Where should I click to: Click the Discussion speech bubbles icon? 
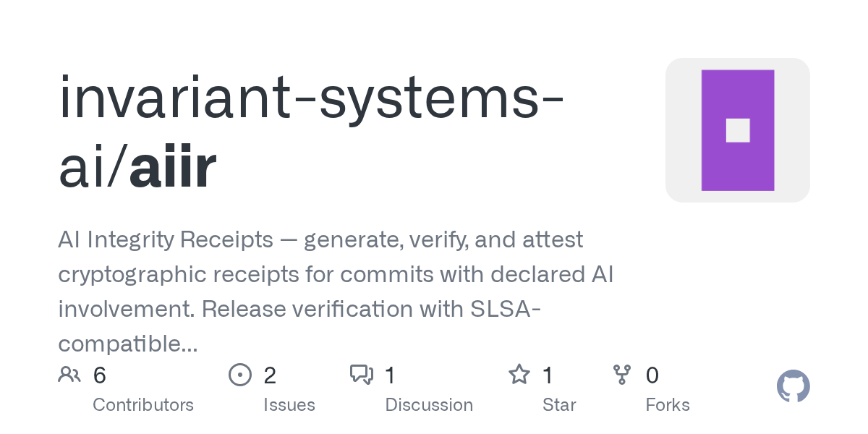coord(361,375)
